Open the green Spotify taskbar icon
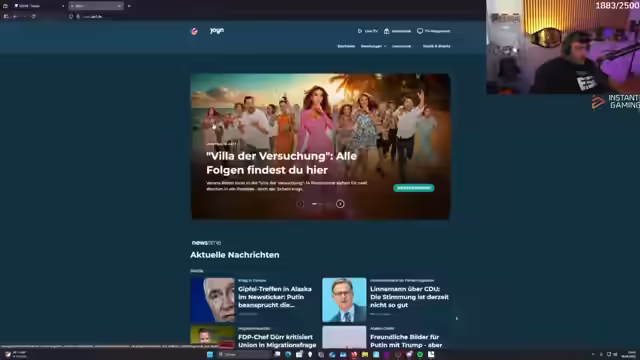The height and width of the screenshot is (360, 640). pos(420,354)
